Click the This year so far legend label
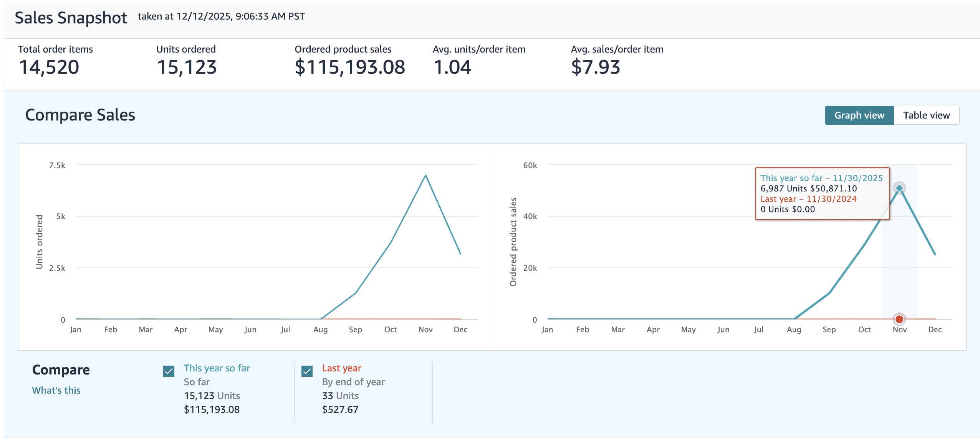 pos(217,368)
